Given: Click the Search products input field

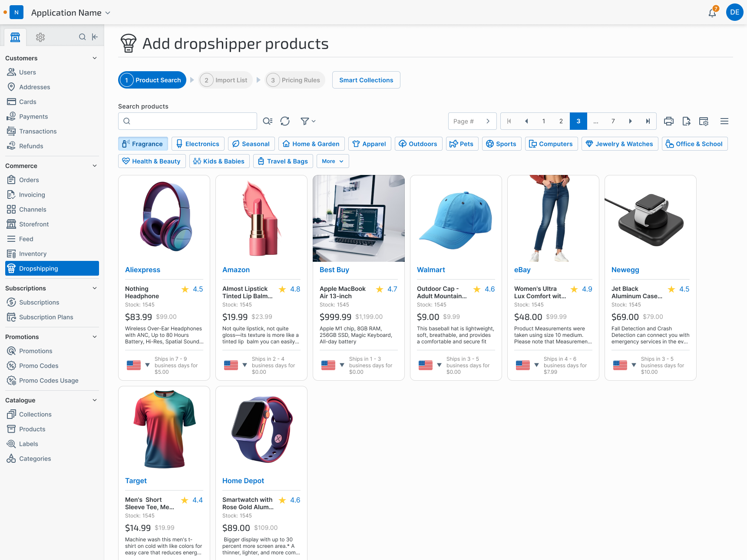Looking at the screenshot, I should pyautogui.click(x=188, y=121).
